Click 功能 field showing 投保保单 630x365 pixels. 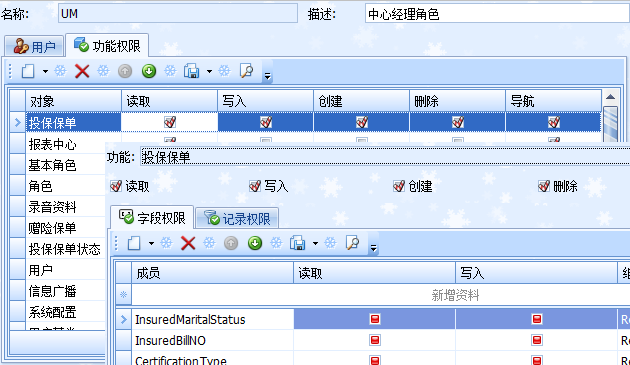click(x=385, y=156)
